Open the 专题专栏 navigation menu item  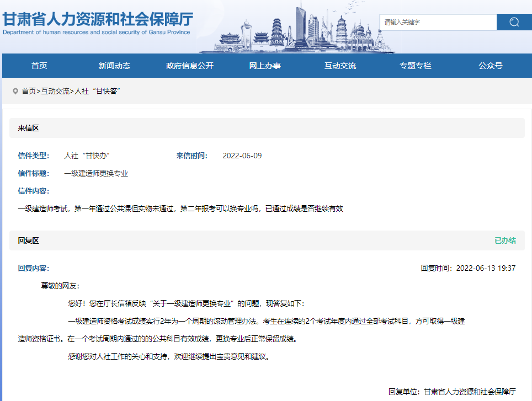coord(416,66)
